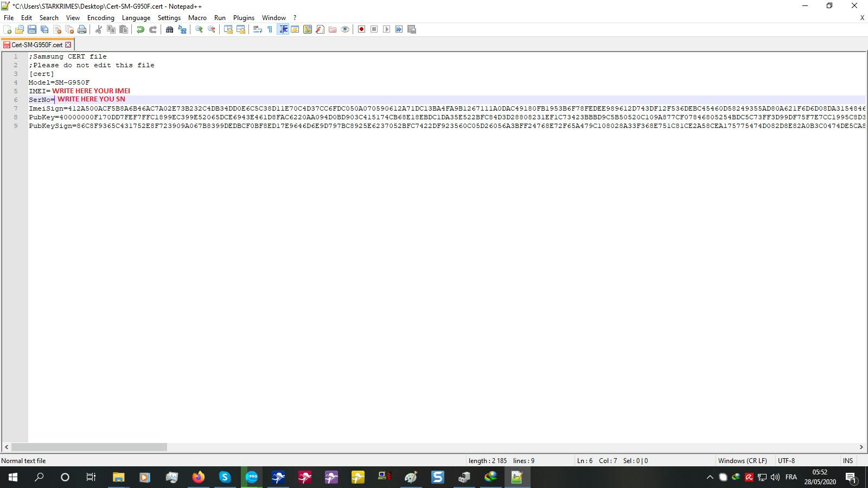Copy selection using the toolbar Copy icon
This screenshot has height=488, width=868.
[111, 29]
